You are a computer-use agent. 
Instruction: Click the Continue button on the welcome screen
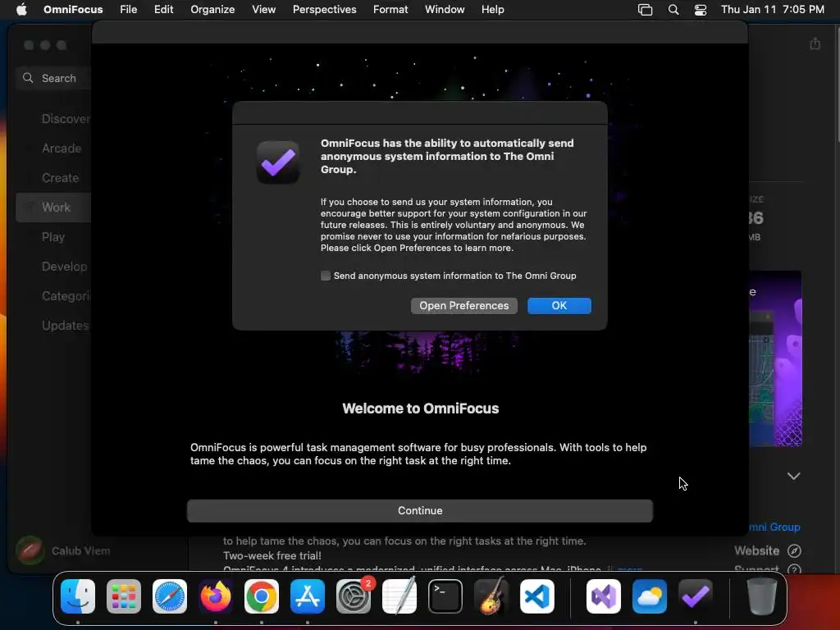pyautogui.click(x=419, y=510)
